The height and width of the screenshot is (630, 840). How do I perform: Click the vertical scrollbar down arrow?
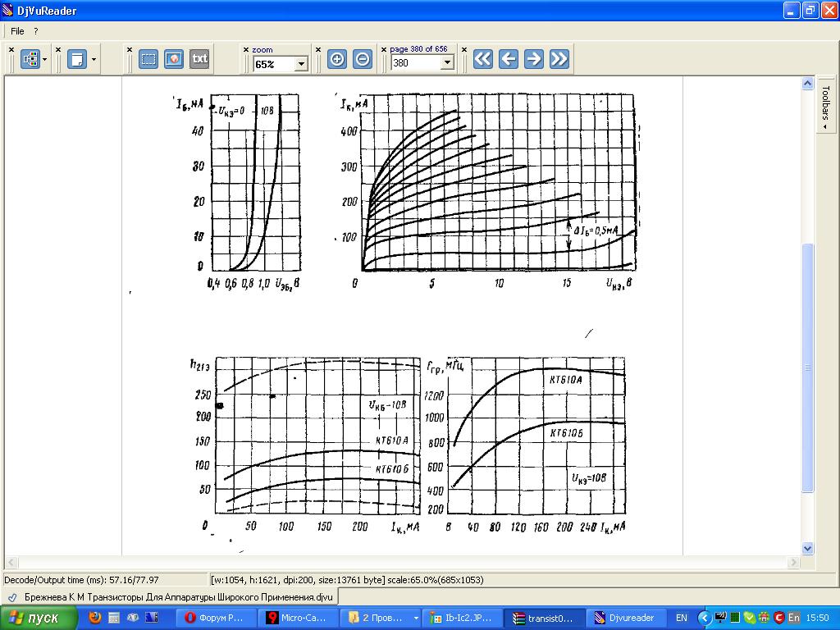[807, 549]
